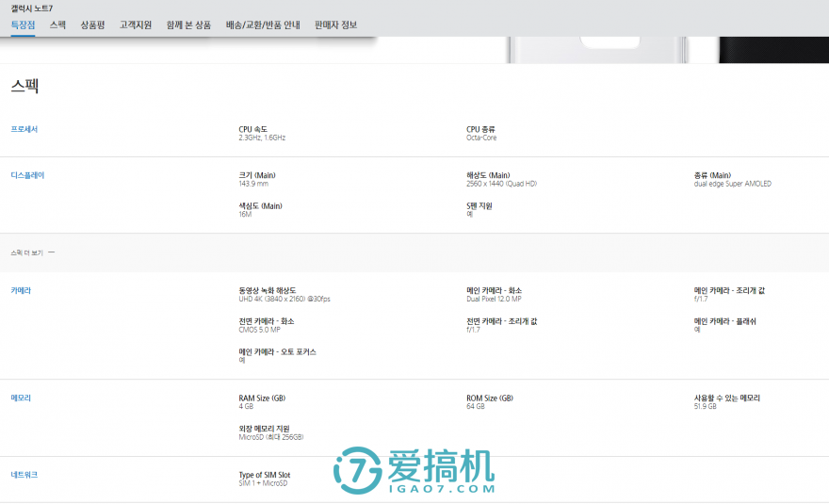Collapse the 스펙 더 보기 section
The height and width of the screenshot is (504, 829).
point(32,252)
